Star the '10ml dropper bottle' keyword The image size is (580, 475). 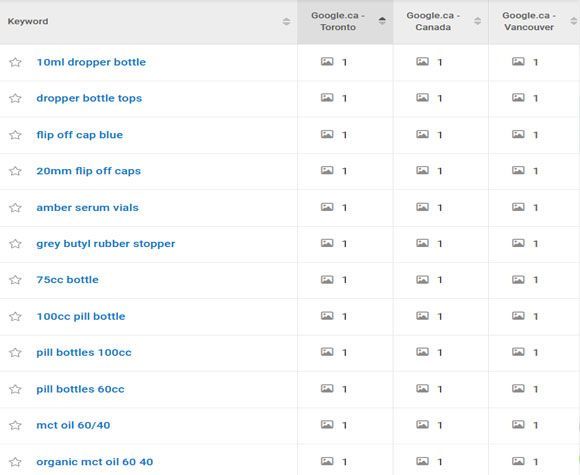[x=15, y=62]
